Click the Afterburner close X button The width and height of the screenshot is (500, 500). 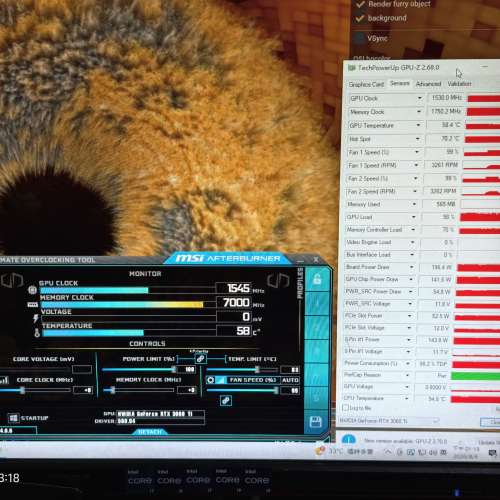click(316, 260)
